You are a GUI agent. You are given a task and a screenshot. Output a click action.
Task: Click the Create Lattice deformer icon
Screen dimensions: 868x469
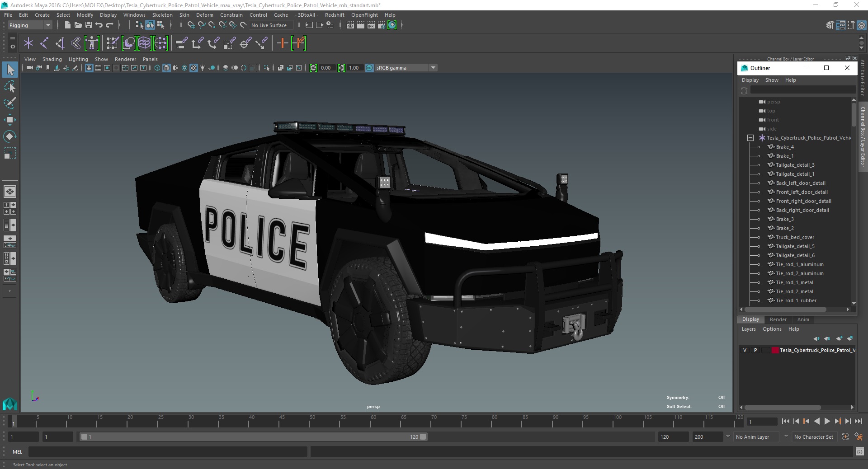click(x=144, y=43)
